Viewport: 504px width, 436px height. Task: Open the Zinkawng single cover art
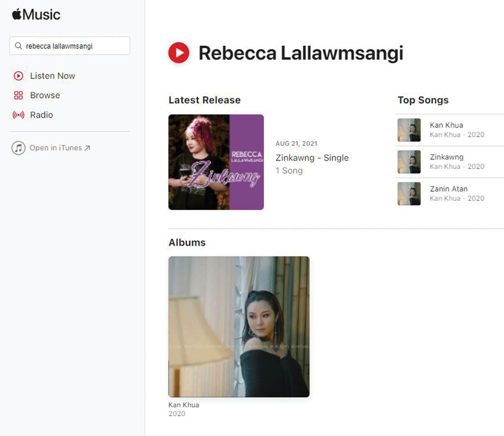[216, 162]
